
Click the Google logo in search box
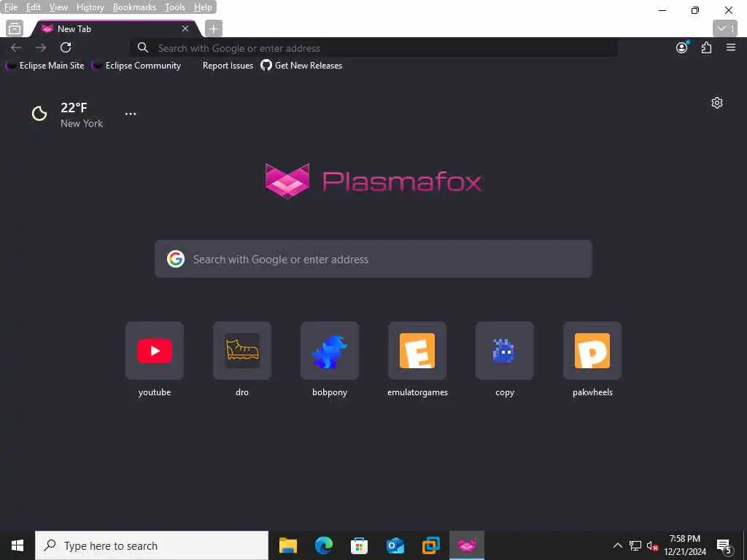click(x=176, y=259)
